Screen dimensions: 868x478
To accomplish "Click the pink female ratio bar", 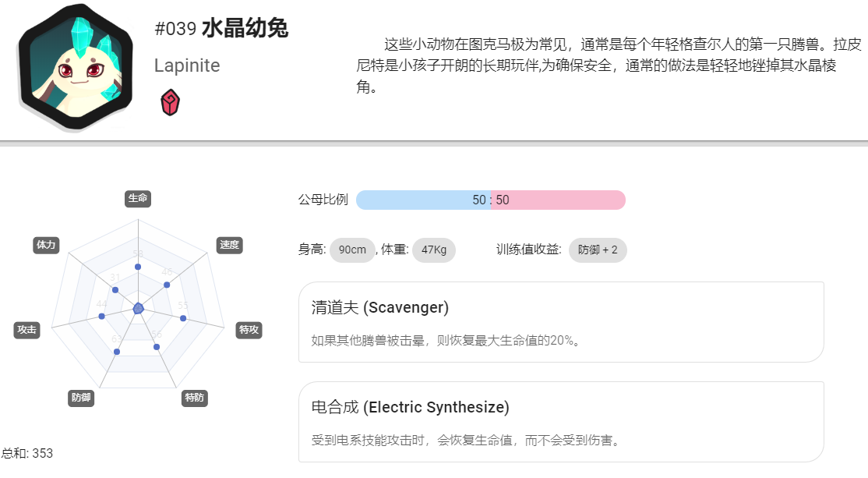I will [558, 200].
